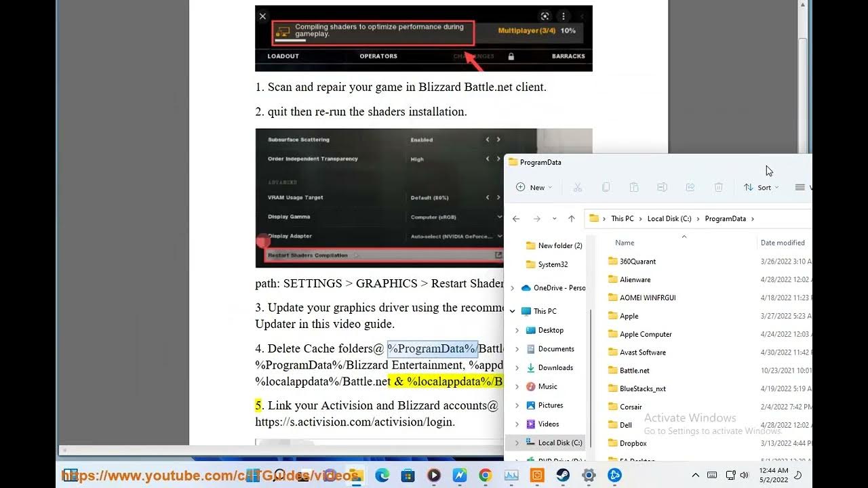Go back with Explorer's back arrow

pos(516,219)
